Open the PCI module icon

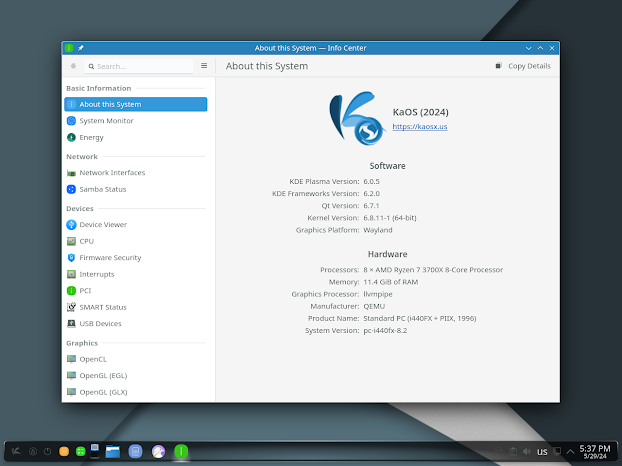point(71,291)
